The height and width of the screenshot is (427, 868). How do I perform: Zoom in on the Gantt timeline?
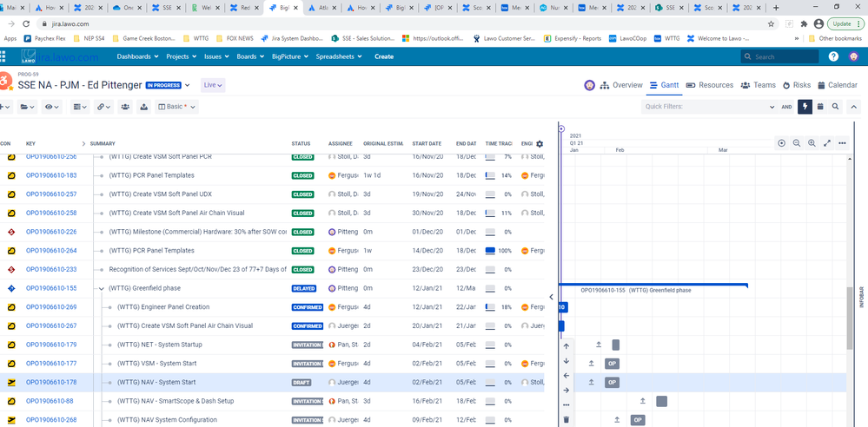point(812,142)
